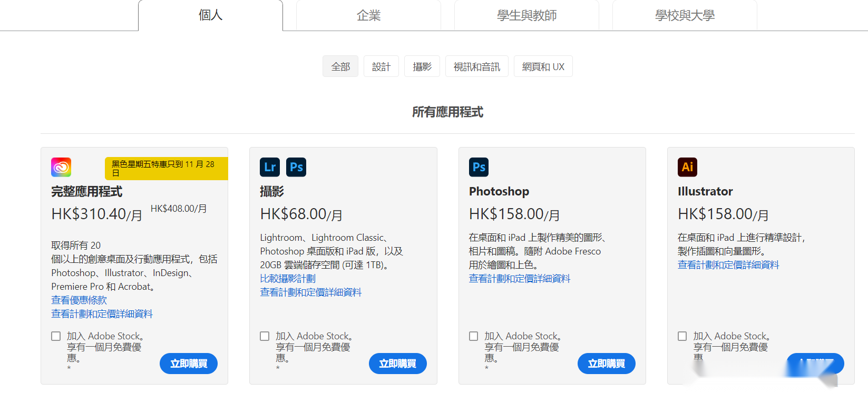Click the yellow 黑色星期五特惠 banner
868x402 pixels.
[x=167, y=169]
